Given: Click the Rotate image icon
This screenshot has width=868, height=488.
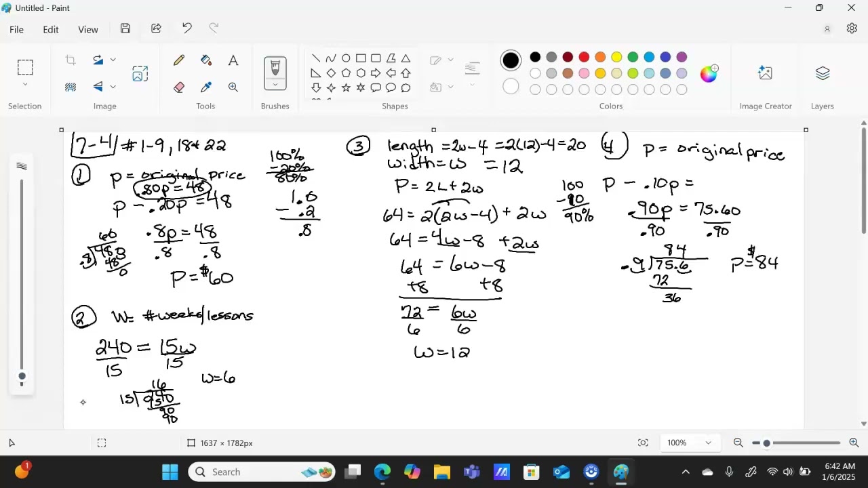Looking at the screenshot, I should (98, 60).
